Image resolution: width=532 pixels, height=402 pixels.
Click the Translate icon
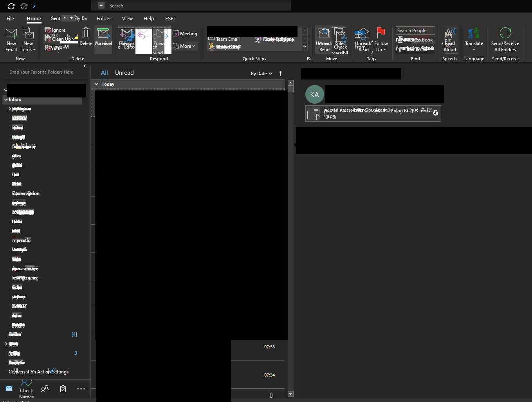(474, 40)
